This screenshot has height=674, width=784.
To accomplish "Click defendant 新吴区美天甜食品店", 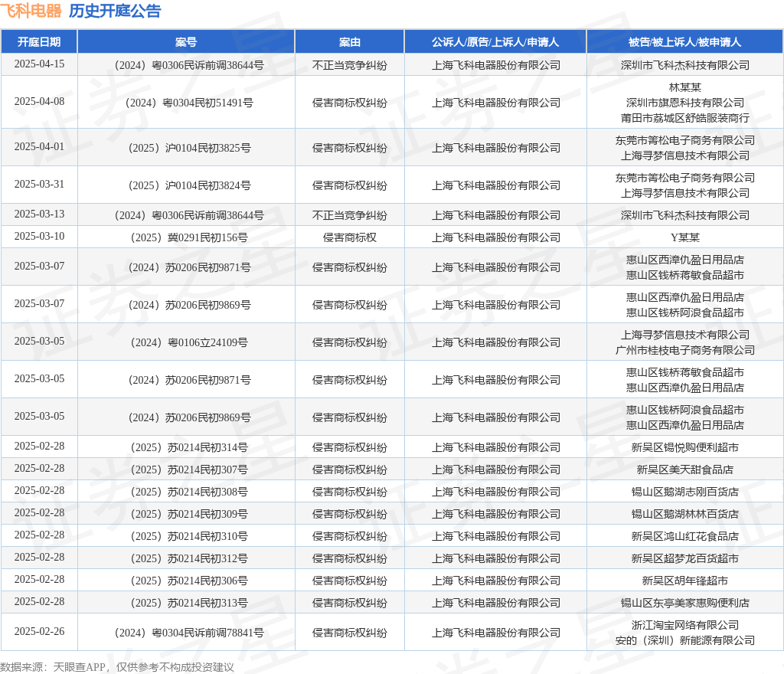I will pyautogui.click(x=684, y=470).
